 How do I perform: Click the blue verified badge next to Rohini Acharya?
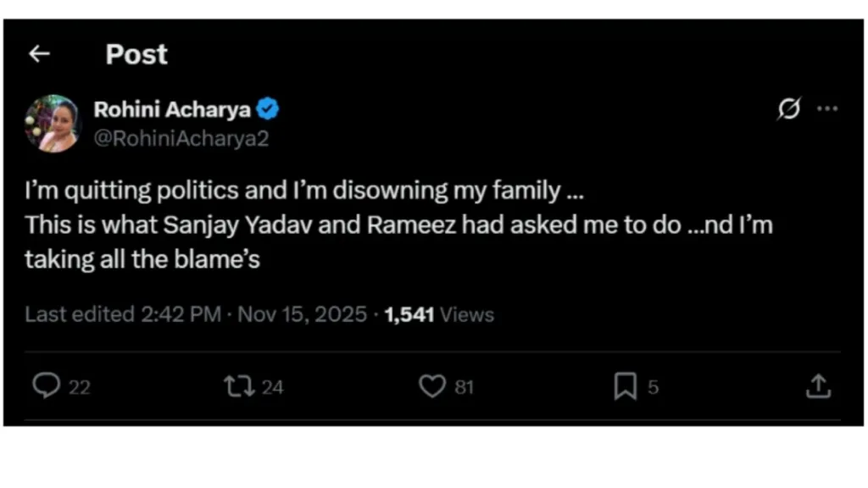click(269, 108)
